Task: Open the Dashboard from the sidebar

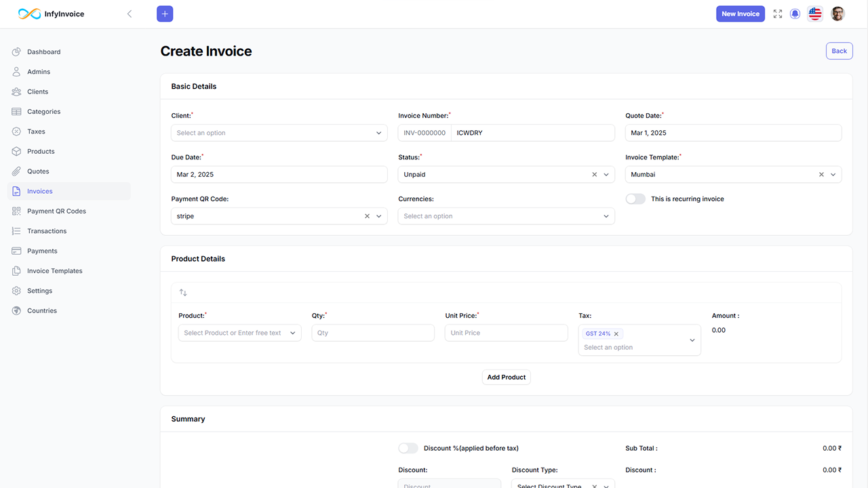Action: tap(44, 52)
